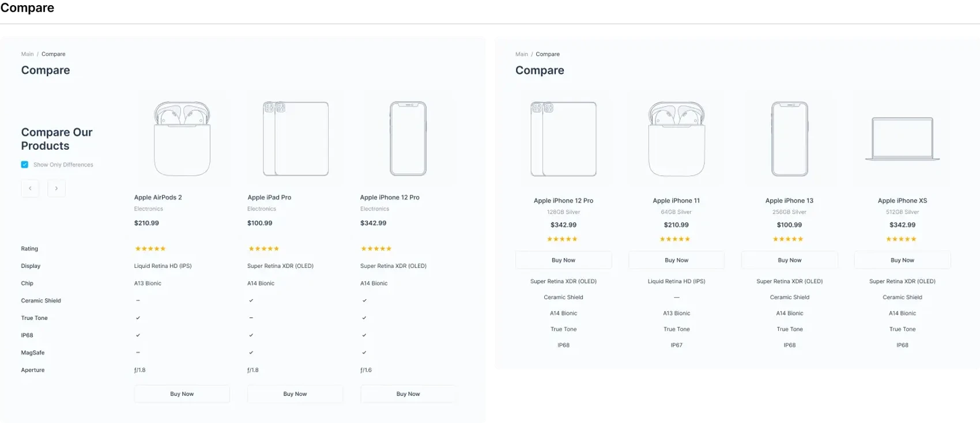Click the Apple iPhone 11 earbuds image
This screenshot has height=423, width=980.
pyautogui.click(x=676, y=138)
